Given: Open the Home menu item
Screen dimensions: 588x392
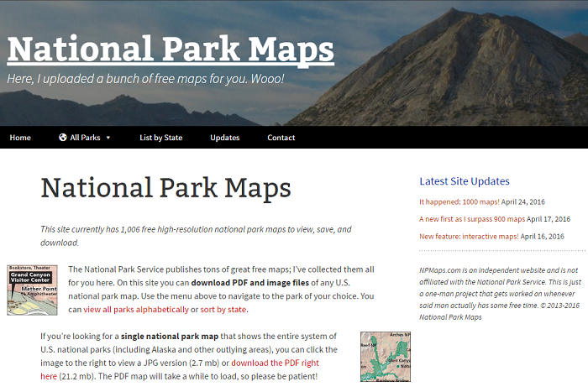Looking at the screenshot, I should click(x=20, y=138).
